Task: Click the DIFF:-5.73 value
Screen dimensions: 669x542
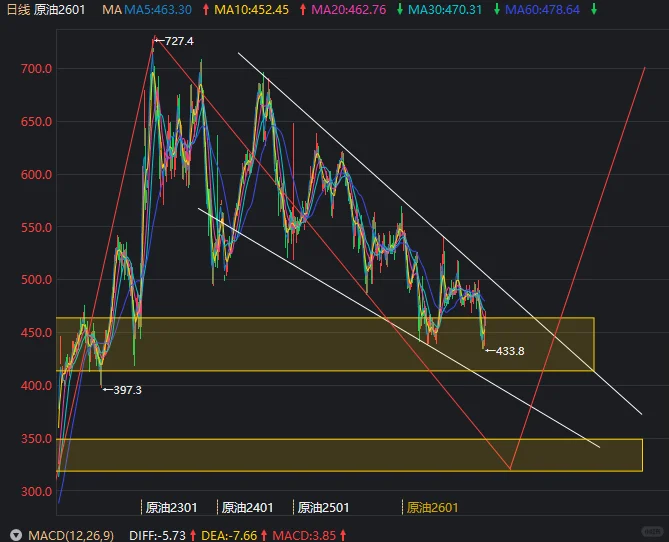Action: (157, 536)
